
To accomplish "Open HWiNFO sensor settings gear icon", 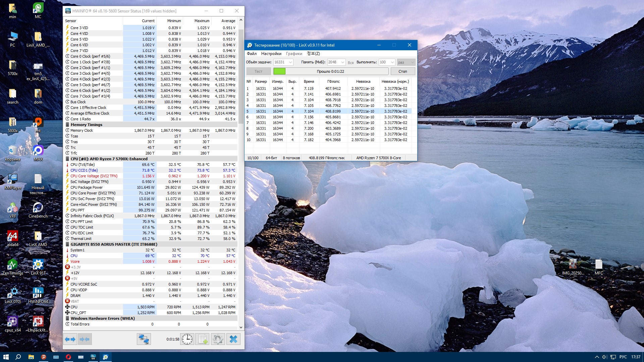I will (218, 340).
